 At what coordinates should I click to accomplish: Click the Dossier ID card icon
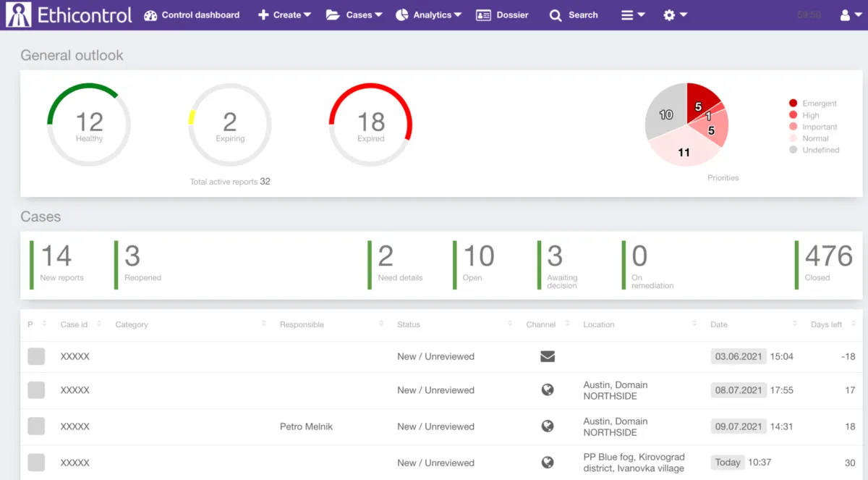point(483,15)
